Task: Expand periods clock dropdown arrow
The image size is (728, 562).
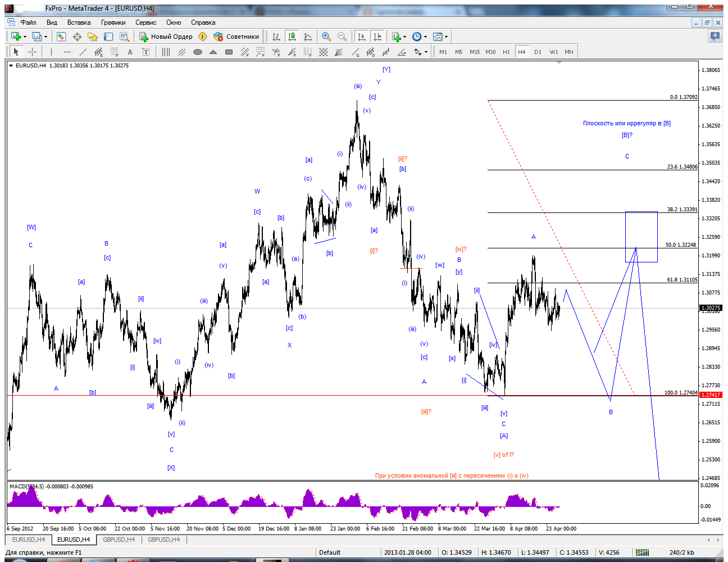Action: (426, 37)
